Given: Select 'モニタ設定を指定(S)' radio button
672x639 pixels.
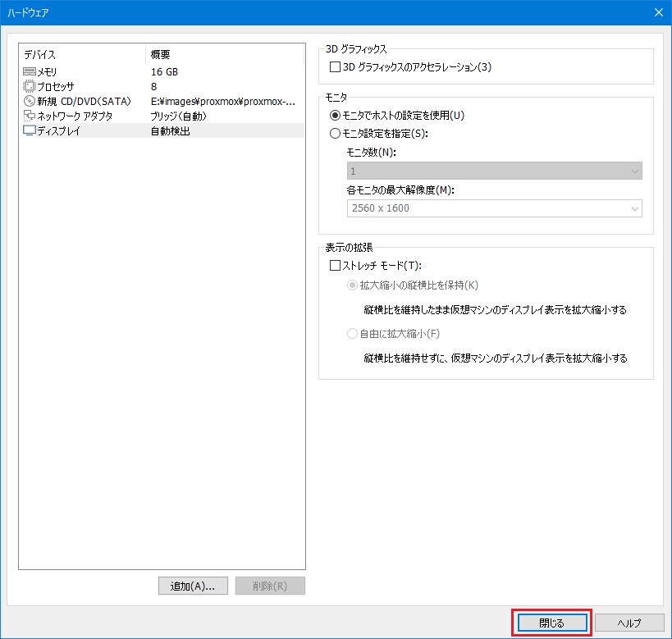Looking at the screenshot, I should tap(335, 134).
